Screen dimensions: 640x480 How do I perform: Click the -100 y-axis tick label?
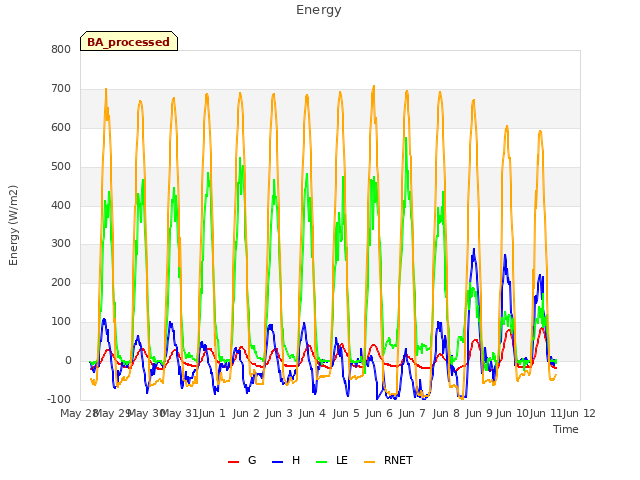tap(59, 399)
